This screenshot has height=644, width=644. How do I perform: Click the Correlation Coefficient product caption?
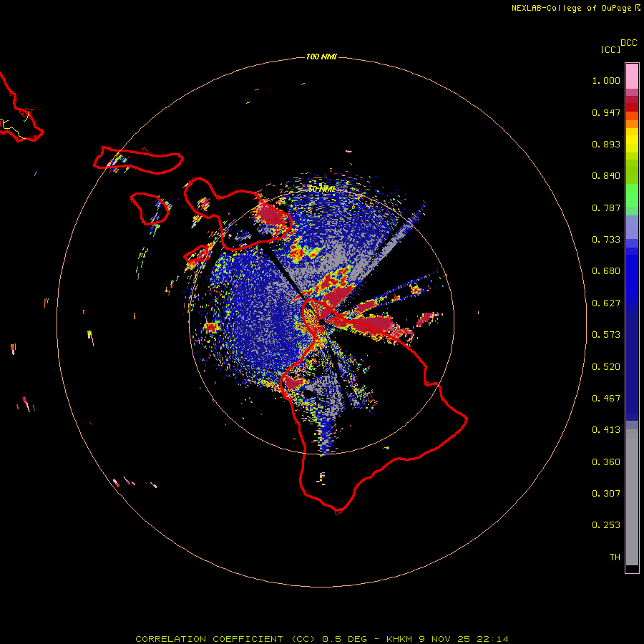(x=321, y=639)
